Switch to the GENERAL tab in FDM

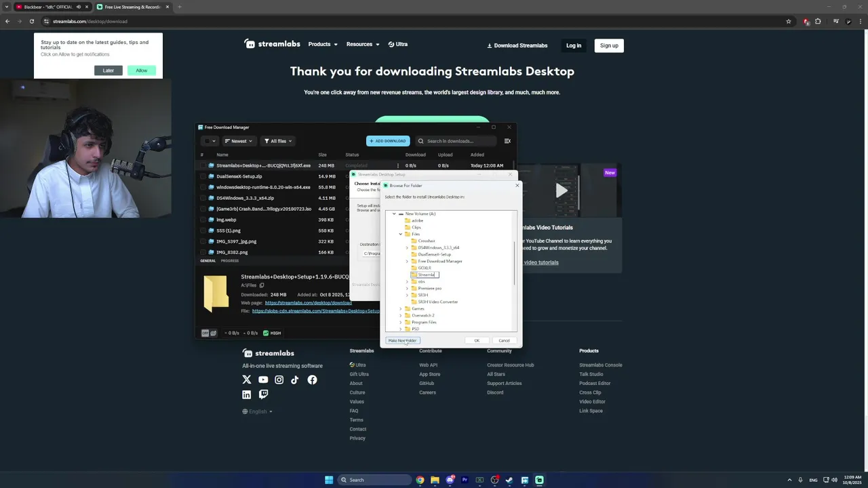pos(208,260)
